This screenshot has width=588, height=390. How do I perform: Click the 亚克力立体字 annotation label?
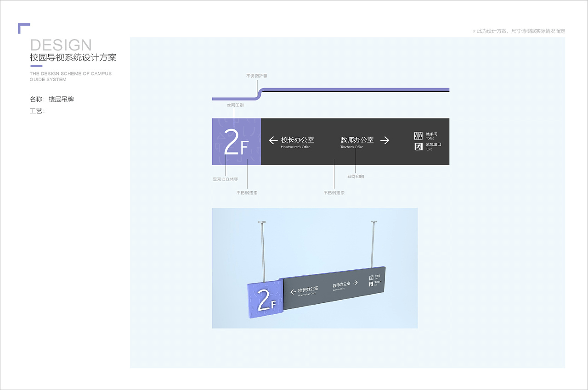(x=226, y=179)
